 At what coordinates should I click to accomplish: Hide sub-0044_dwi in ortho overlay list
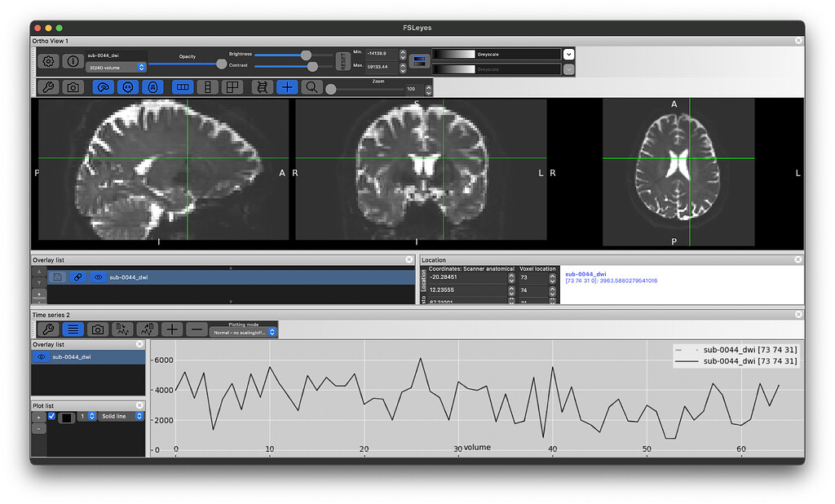(x=99, y=277)
